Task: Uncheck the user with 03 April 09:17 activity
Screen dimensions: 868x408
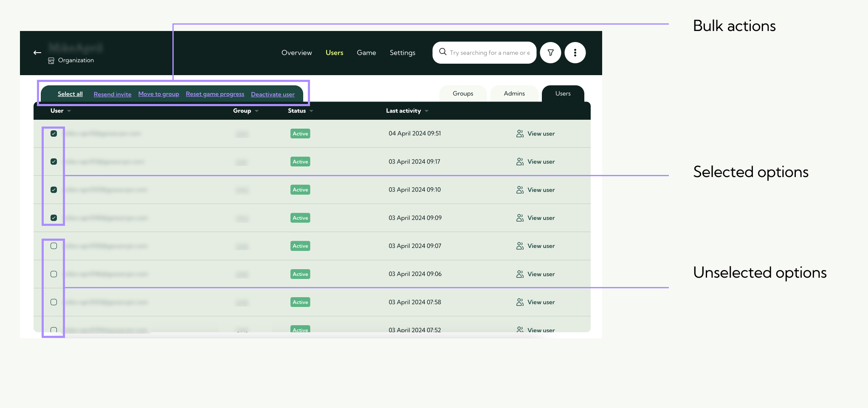Action: [x=54, y=162]
